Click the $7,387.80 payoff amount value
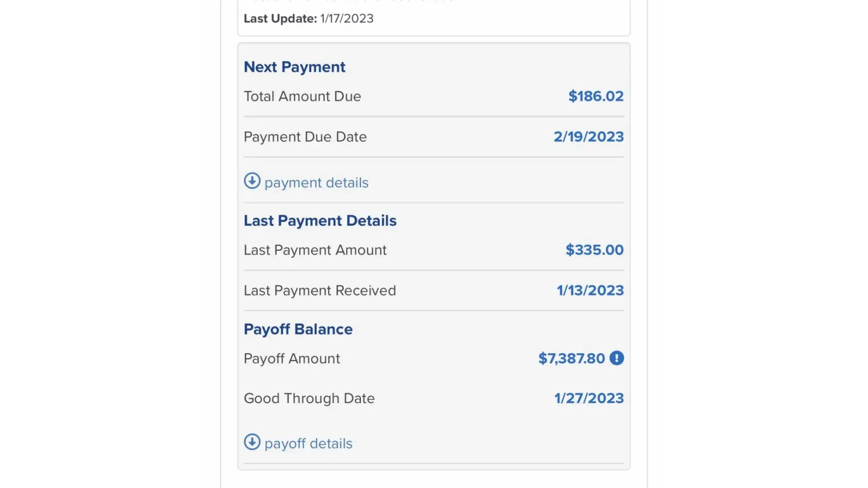Viewport: 868px width, 488px height. pos(571,359)
